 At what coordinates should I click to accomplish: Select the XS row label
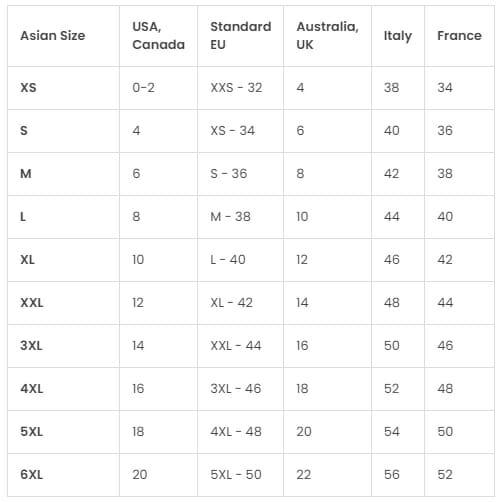28,88
